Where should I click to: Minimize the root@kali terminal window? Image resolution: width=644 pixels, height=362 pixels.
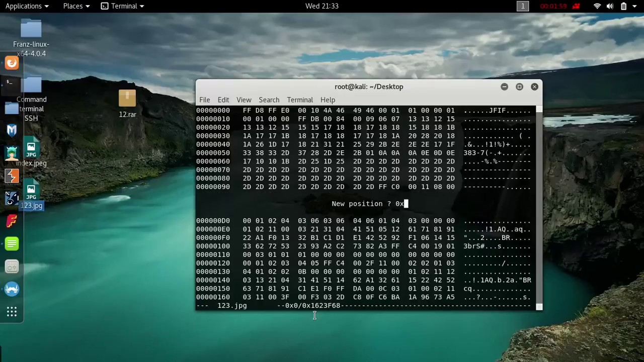pos(504,86)
